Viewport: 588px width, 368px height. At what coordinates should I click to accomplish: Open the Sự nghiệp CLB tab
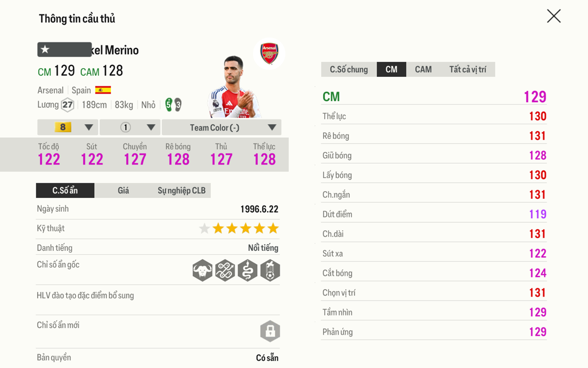(x=181, y=191)
